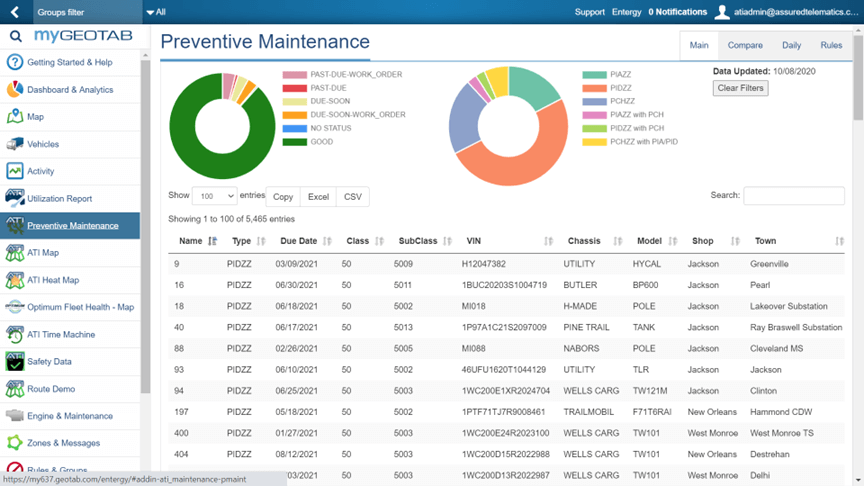
Task: Click the Preventive Maintenance sidebar icon
Action: (15, 225)
